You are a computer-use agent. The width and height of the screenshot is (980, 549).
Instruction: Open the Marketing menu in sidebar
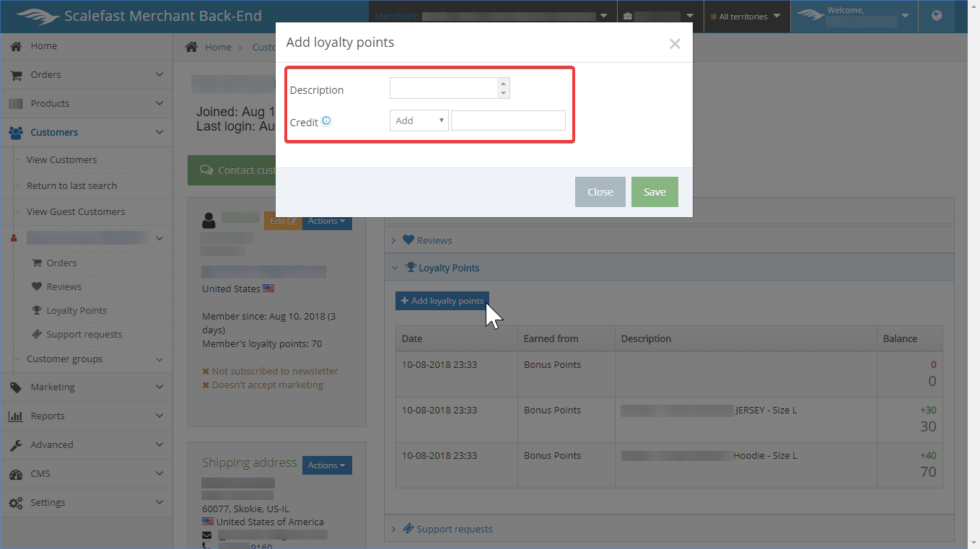pos(53,387)
